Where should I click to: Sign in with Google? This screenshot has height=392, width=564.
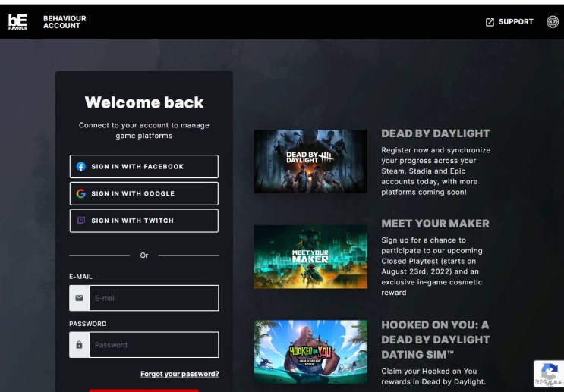point(144,193)
